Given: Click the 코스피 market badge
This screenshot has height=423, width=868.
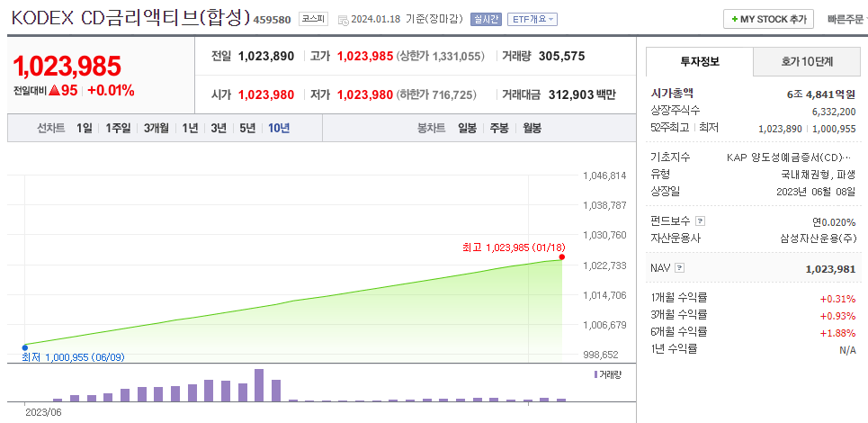Looking at the screenshot, I should [x=314, y=20].
